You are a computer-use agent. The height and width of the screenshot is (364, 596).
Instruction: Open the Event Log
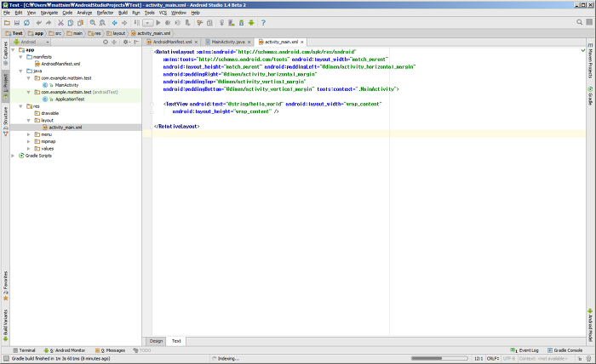point(524,350)
